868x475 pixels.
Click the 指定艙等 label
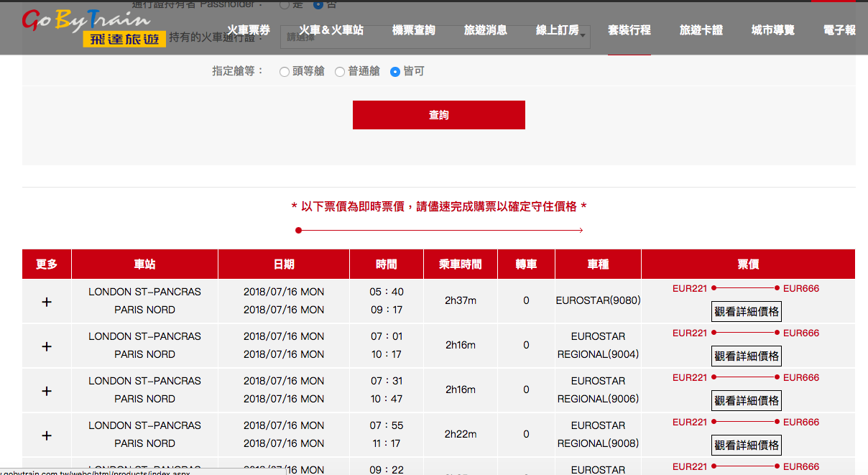point(238,72)
